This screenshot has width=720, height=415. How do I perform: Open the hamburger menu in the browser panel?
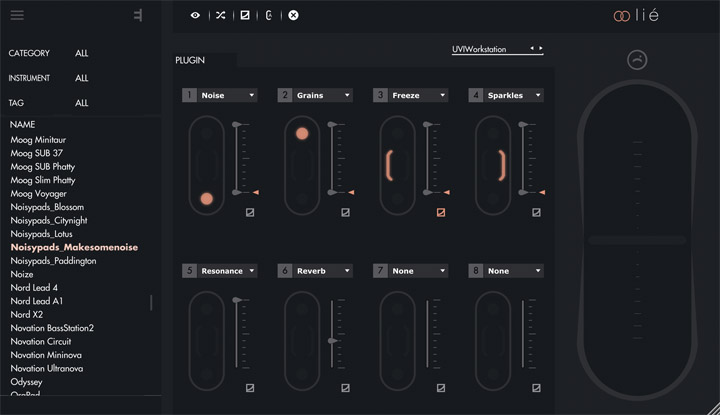(17, 15)
